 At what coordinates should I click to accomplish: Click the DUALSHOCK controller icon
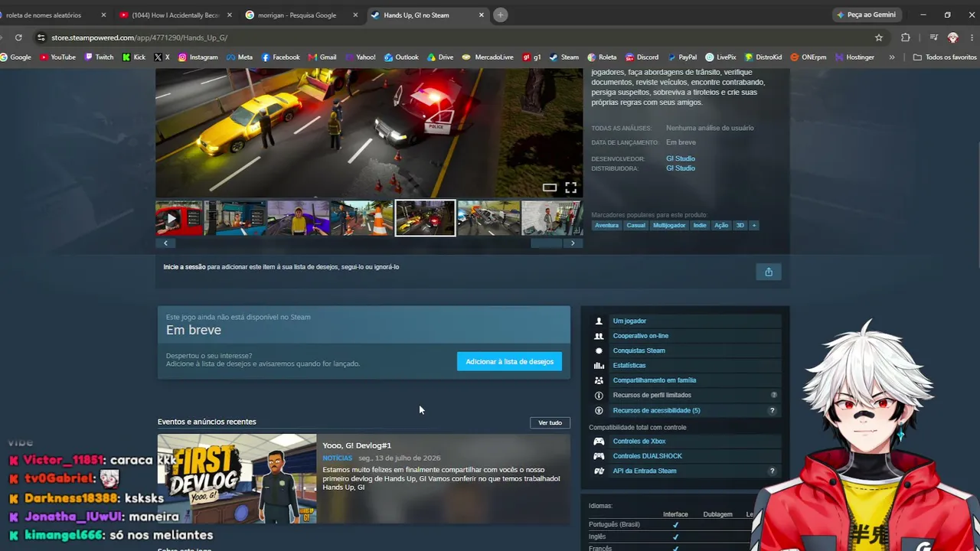click(x=599, y=456)
